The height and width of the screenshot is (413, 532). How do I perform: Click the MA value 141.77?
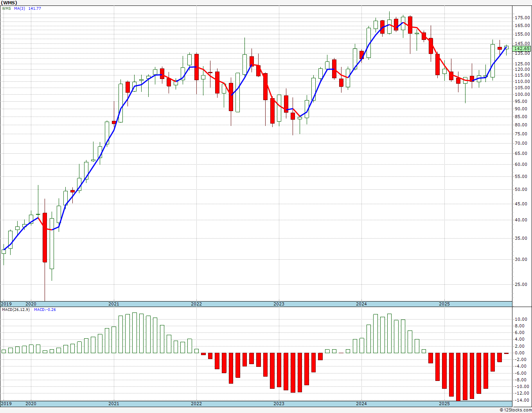[34, 8]
